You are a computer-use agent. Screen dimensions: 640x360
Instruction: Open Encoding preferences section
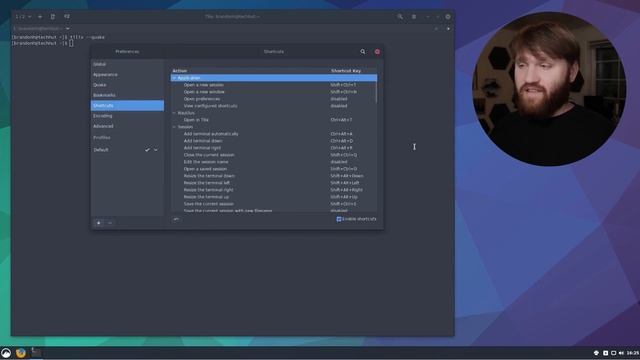tap(127, 116)
